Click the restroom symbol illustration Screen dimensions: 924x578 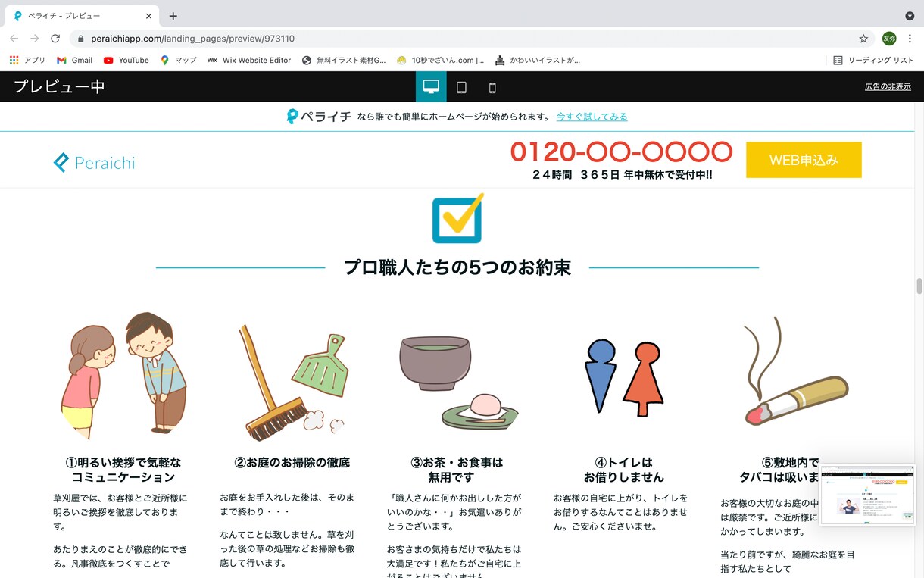click(x=624, y=377)
